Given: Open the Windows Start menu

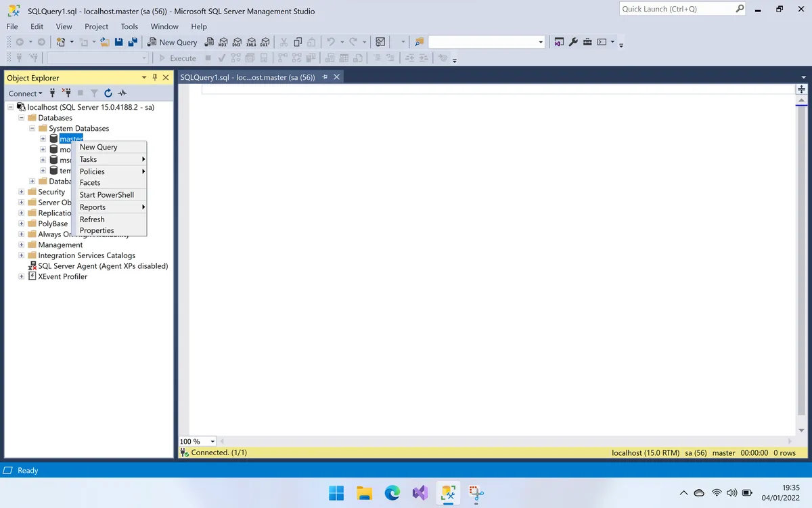Looking at the screenshot, I should pos(336,492).
